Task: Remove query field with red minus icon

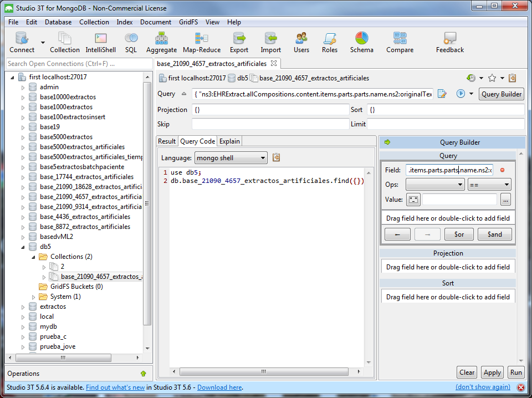Action: (x=503, y=170)
